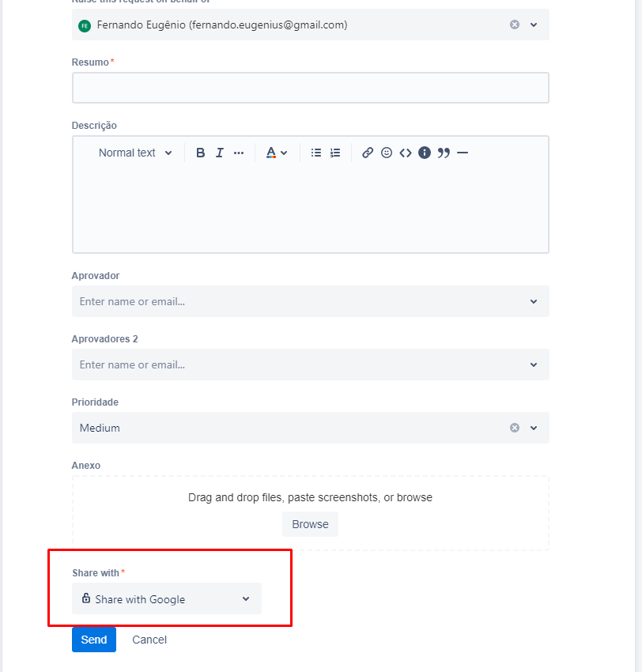Toggle bold formatting in description editor
The height and width of the screenshot is (672, 642).
click(x=200, y=153)
